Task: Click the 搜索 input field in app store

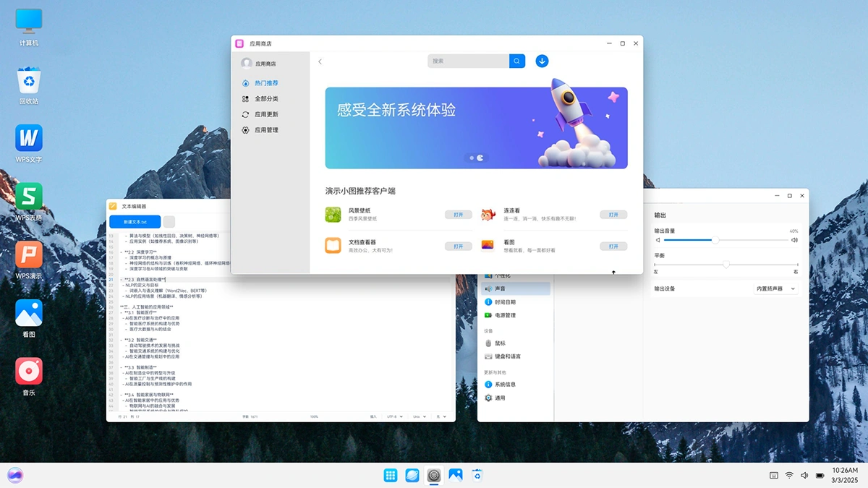Action: point(468,61)
